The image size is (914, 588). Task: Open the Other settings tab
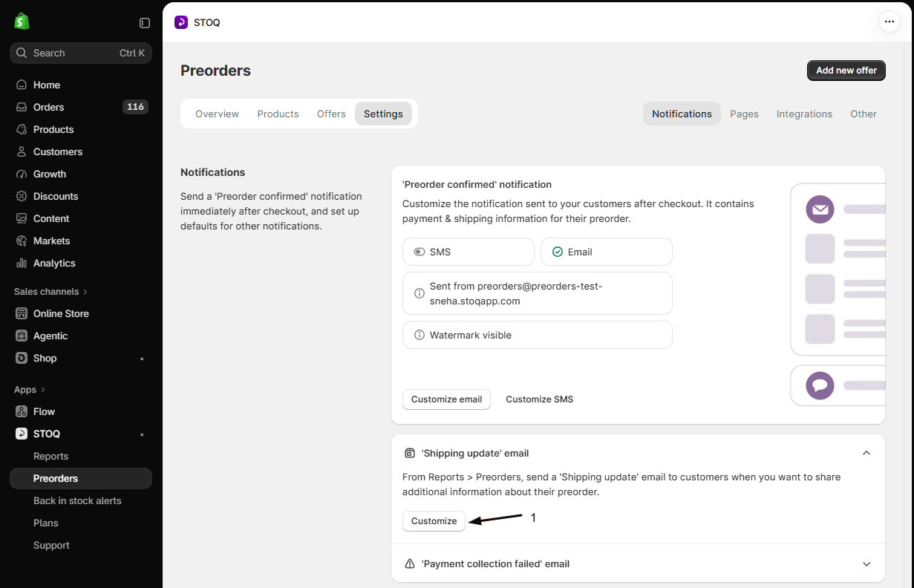click(x=864, y=114)
